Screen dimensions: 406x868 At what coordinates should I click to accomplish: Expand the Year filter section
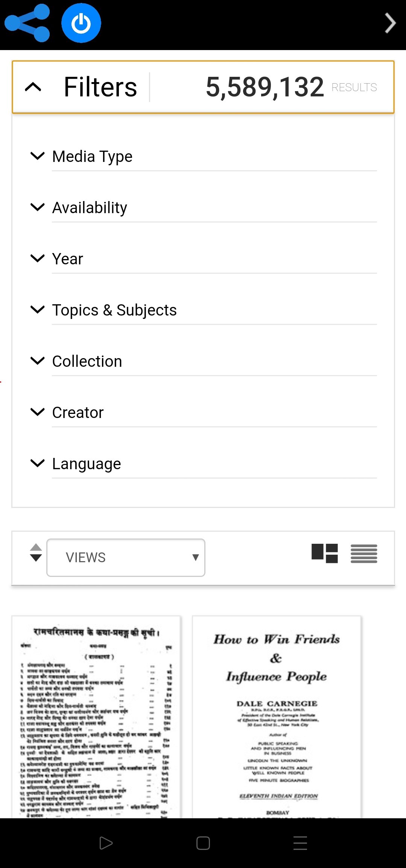point(68,259)
